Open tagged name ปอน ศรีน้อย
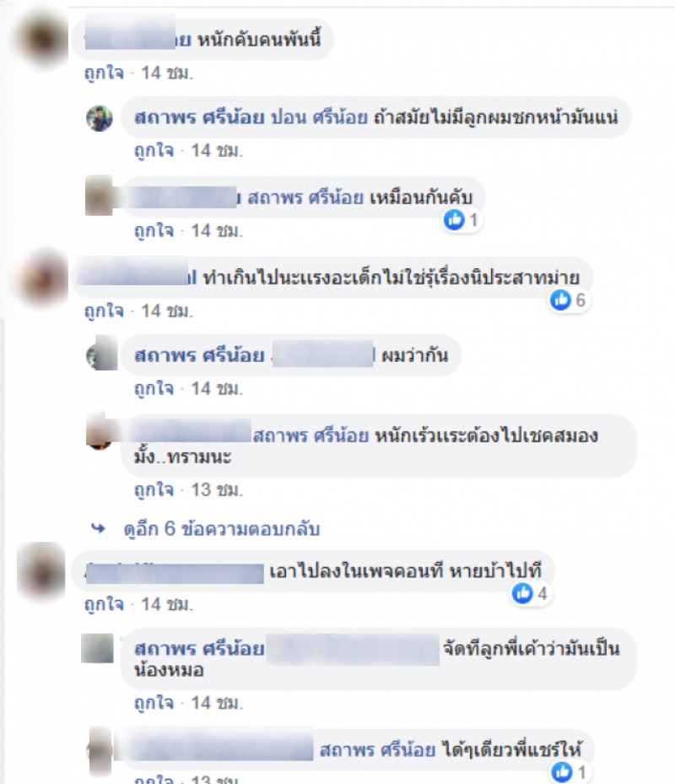 pyautogui.click(x=319, y=117)
